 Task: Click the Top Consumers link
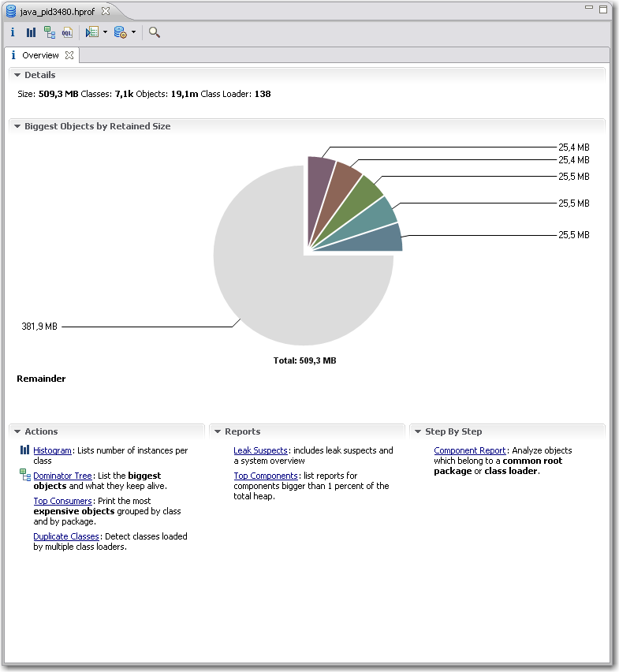coord(62,501)
